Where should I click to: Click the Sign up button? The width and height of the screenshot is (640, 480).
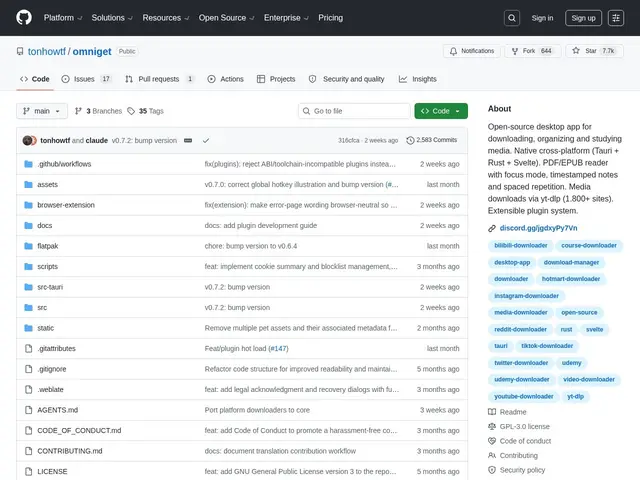(583, 18)
